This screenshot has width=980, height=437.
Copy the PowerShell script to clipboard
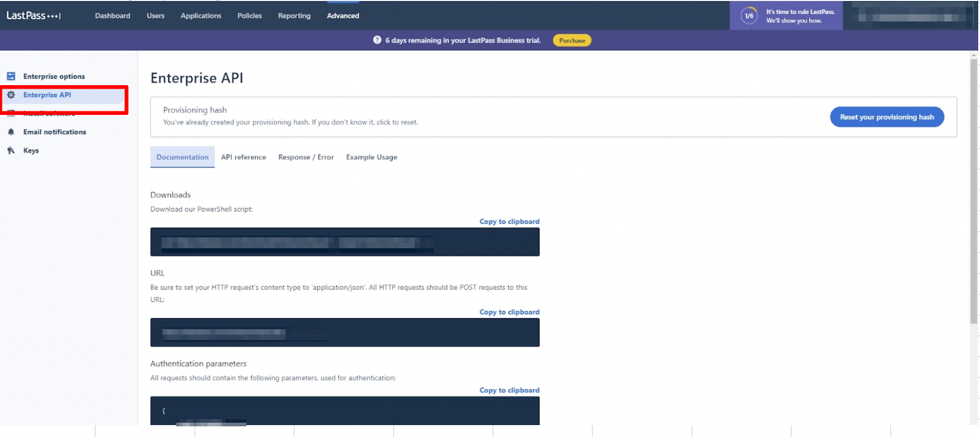tap(509, 221)
